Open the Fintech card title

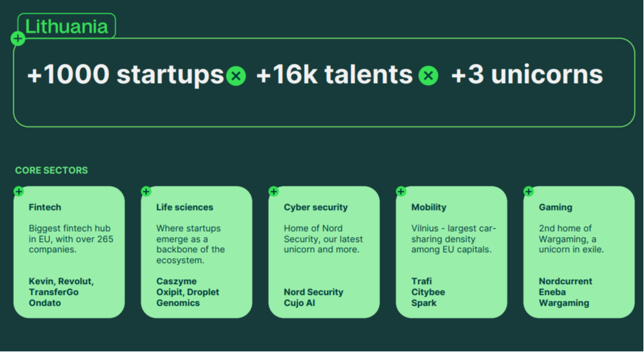(45, 207)
